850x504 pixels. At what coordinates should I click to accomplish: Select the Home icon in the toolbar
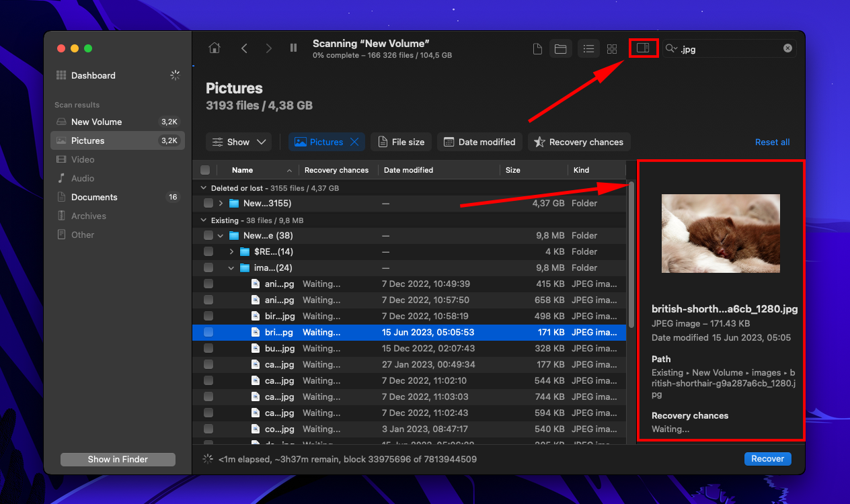(x=215, y=48)
